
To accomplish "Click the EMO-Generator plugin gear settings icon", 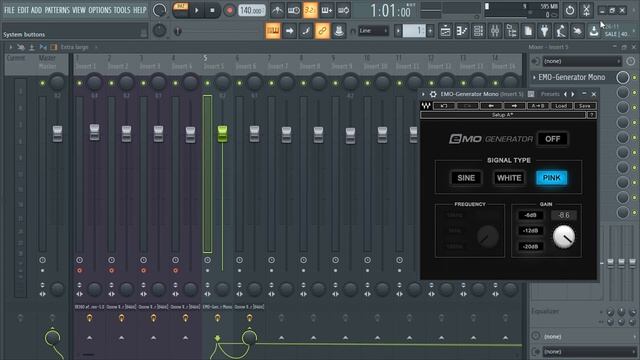I will pos(433,94).
